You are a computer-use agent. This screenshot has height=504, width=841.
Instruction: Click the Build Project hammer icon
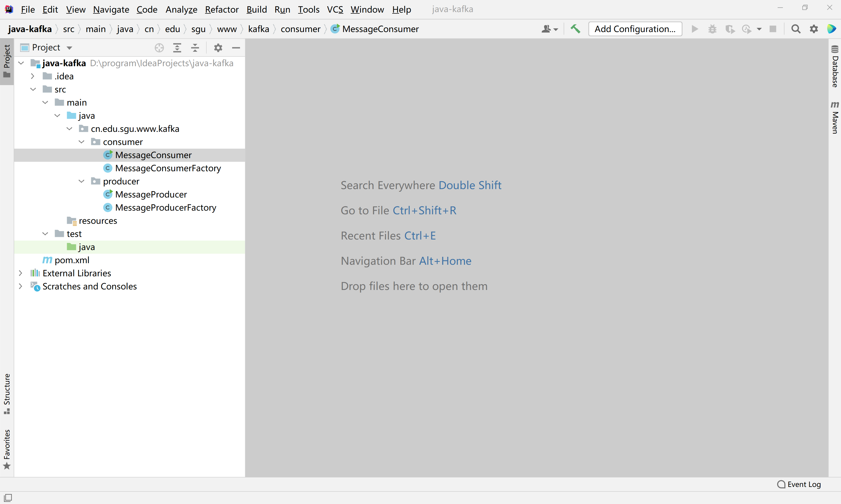(575, 29)
